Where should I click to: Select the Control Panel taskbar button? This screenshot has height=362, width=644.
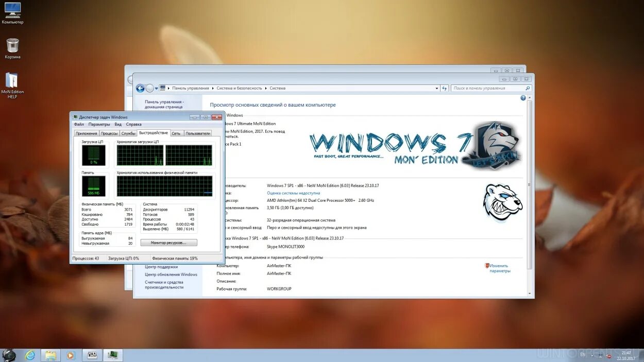(92, 355)
